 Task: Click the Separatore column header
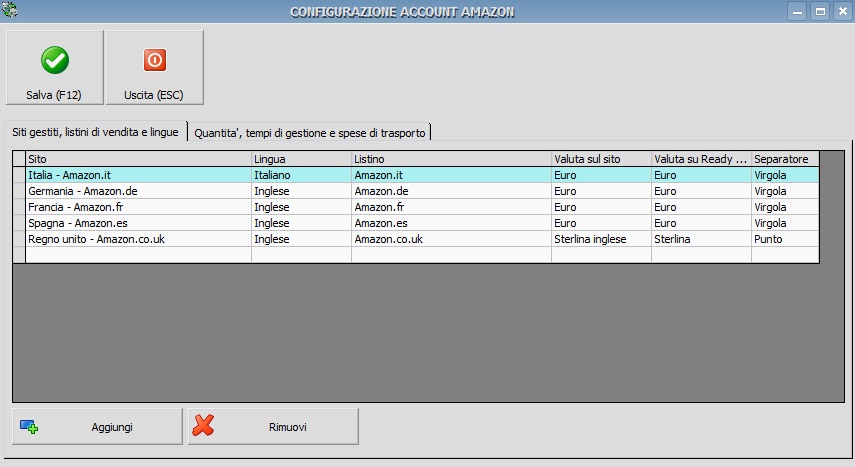coord(785,159)
